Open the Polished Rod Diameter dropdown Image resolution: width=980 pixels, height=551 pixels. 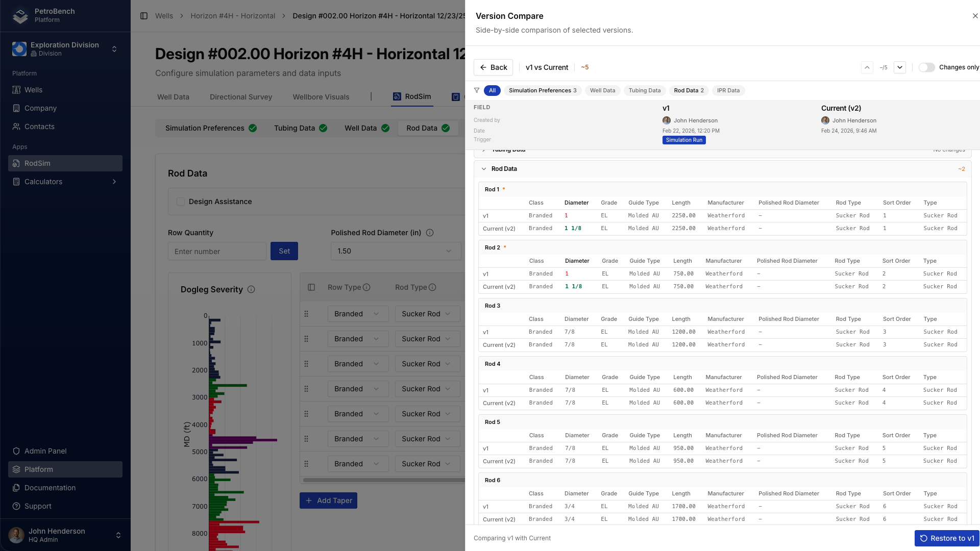pos(396,251)
